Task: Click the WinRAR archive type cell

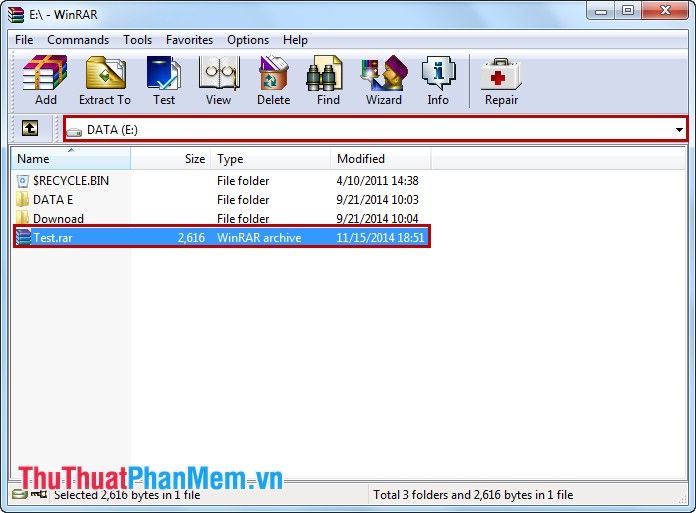Action: [259, 237]
